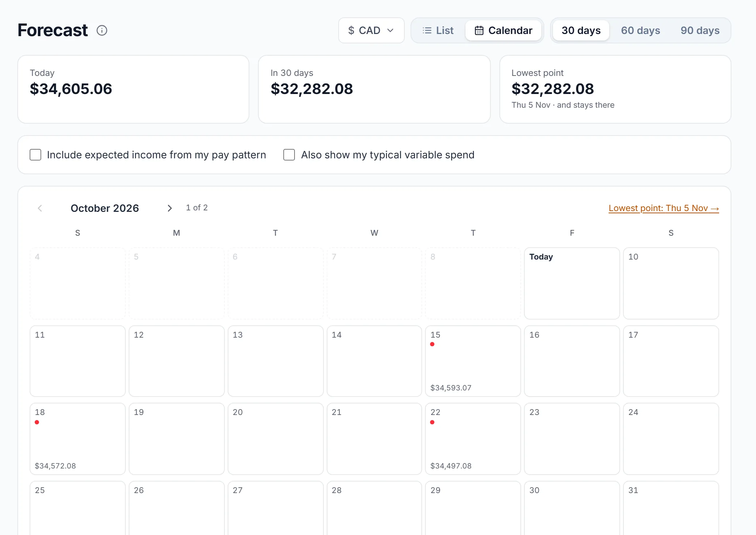Select the October 20 cell

click(x=276, y=439)
